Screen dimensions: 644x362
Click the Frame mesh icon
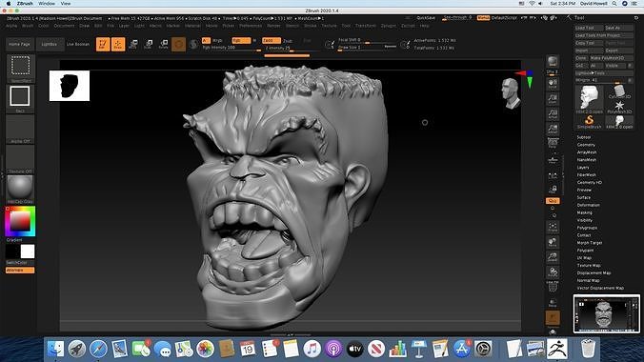(x=553, y=227)
